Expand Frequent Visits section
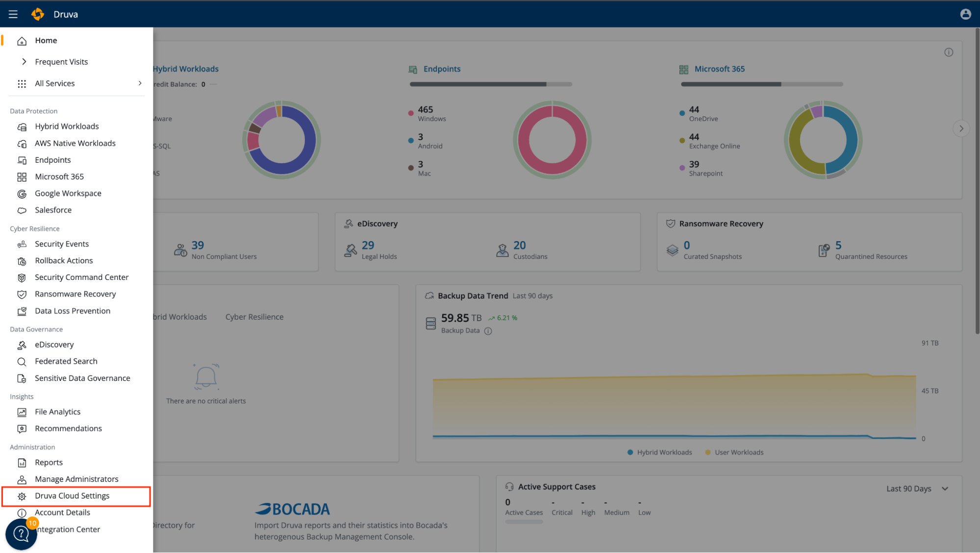 coord(24,62)
